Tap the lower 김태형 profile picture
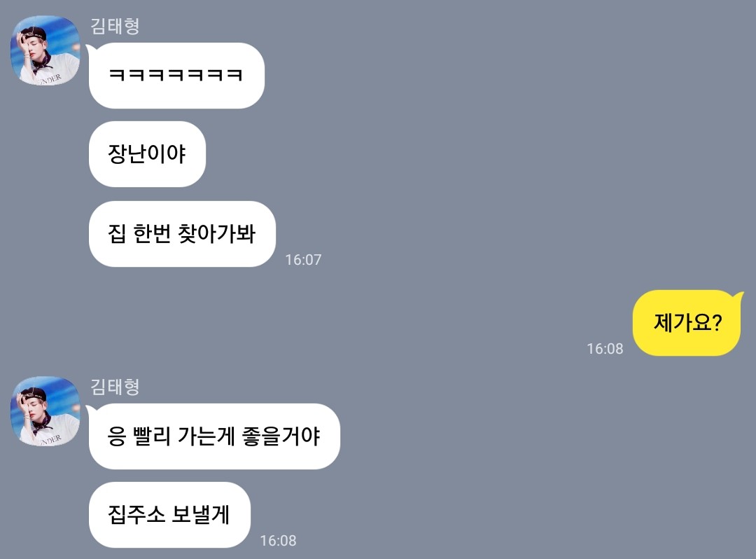756x559 pixels. (x=45, y=411)
